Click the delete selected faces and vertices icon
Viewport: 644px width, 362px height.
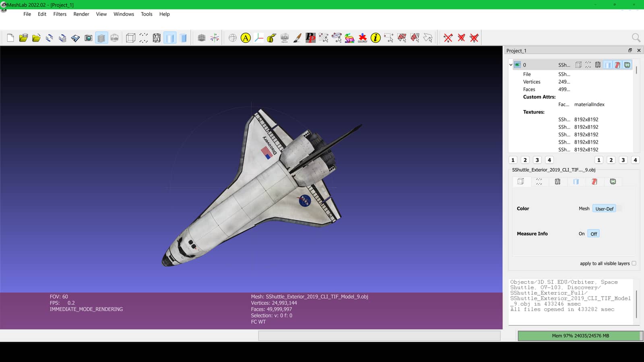click(474, 38)
